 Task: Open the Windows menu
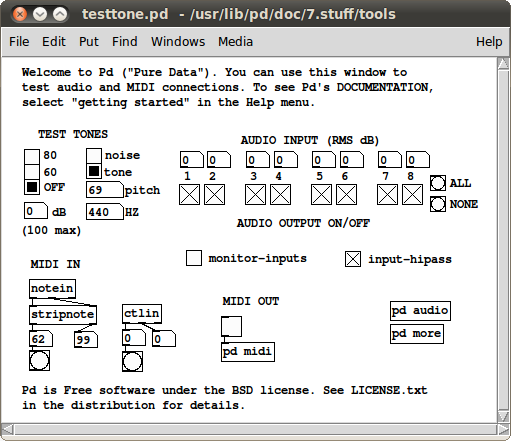178,42
